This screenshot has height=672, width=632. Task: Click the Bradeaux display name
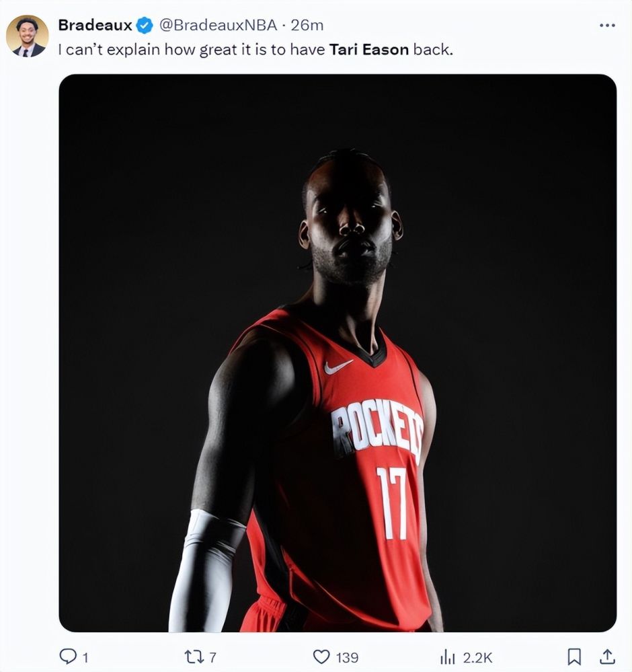pos(95,26)
